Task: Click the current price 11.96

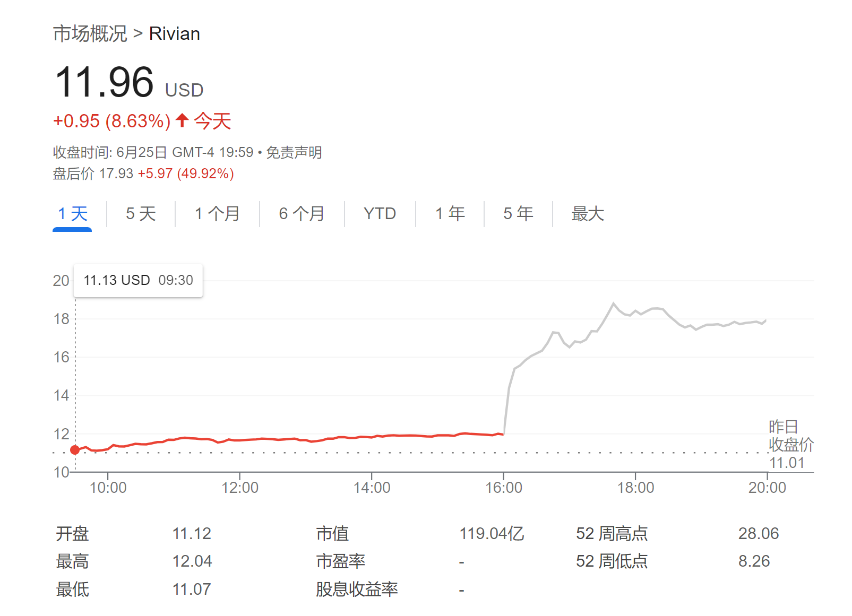Action: click(x=104, y=82)
